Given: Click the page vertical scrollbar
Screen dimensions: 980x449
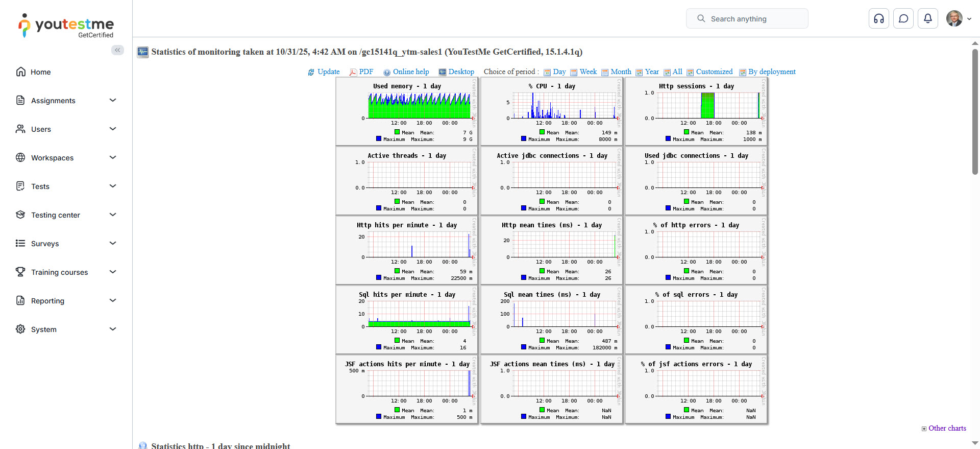Looking at the screenshot, I should (975, 112).
